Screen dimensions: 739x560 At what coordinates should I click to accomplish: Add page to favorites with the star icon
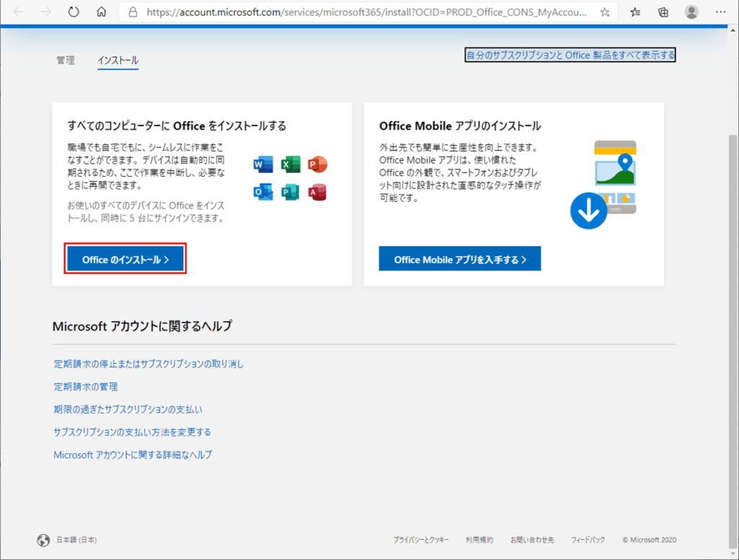point(605,12)
